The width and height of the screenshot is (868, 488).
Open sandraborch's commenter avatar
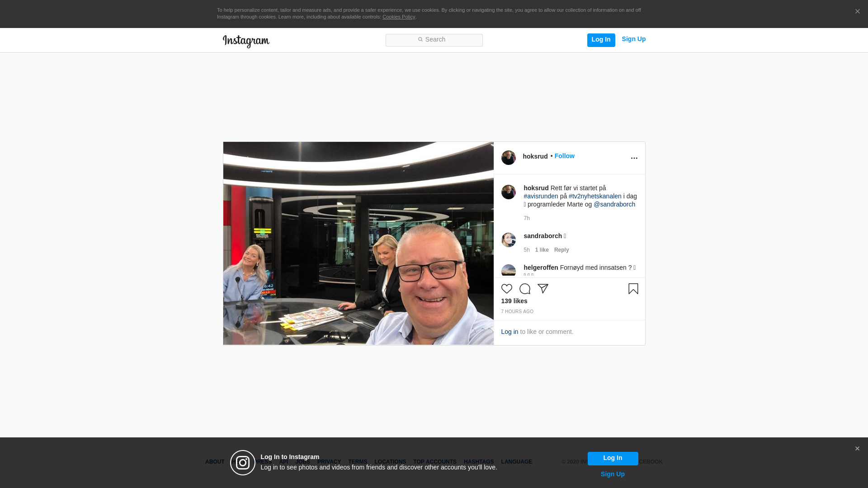pos(508,240)
